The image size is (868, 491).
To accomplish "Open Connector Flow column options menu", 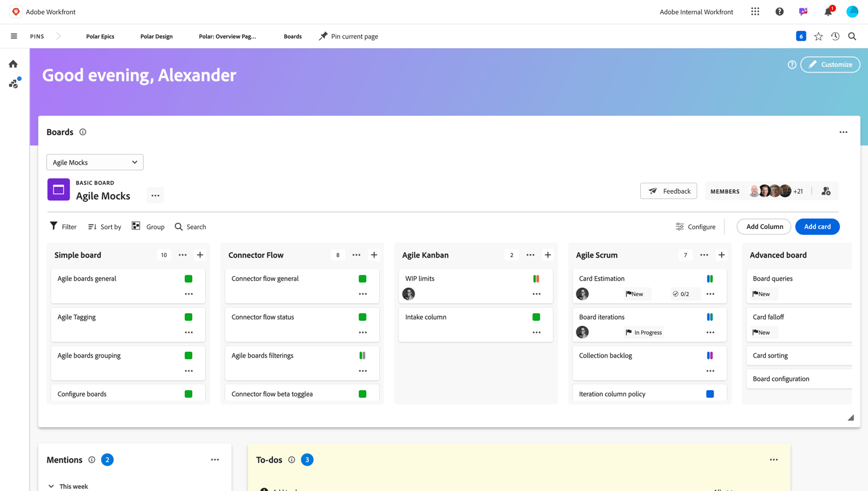I will point(357,255).
